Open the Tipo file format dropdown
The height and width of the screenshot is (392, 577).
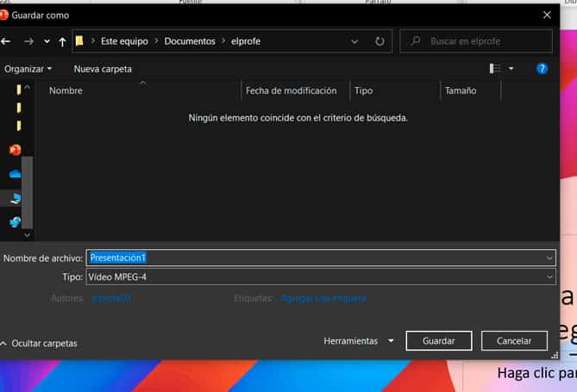549,277
